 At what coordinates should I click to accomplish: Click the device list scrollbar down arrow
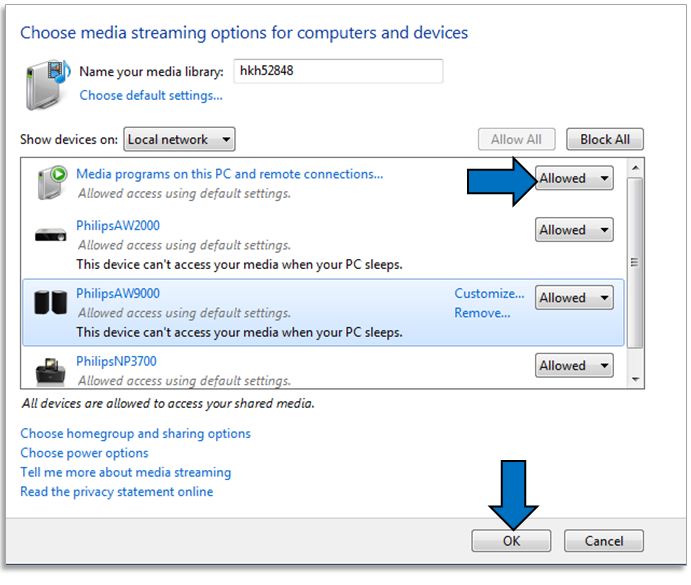[634, 380]
